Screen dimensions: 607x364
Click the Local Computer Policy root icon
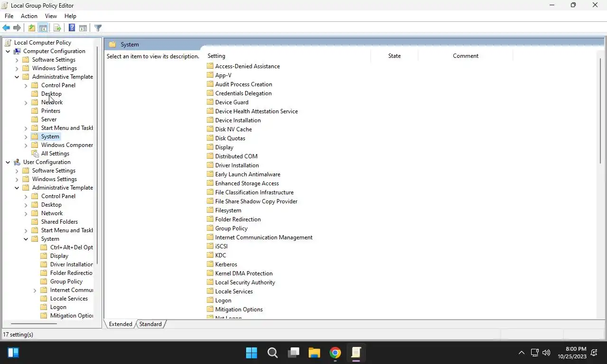8,43
